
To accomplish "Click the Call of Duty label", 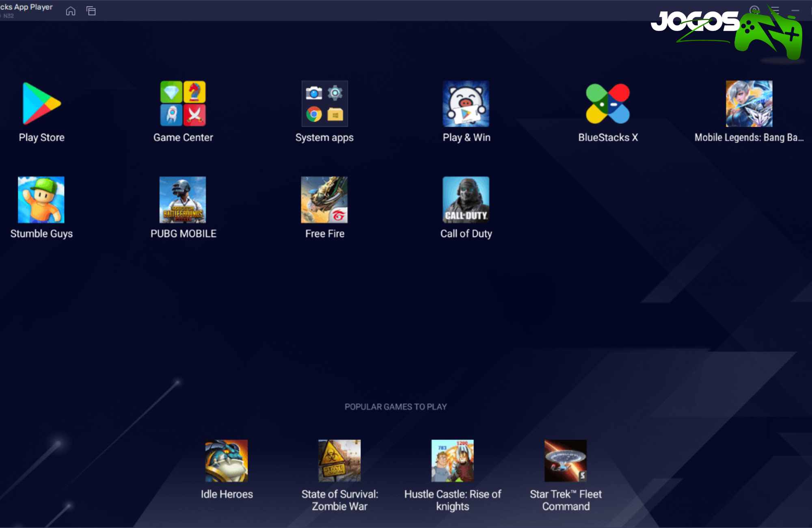I will click(x=466, y=234).
